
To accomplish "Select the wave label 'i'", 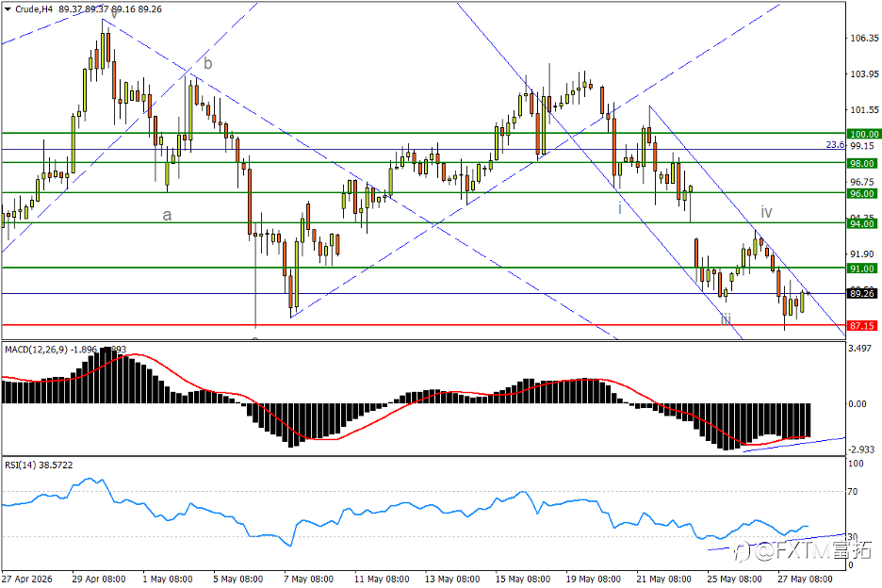I will click(x=620, y=207).
